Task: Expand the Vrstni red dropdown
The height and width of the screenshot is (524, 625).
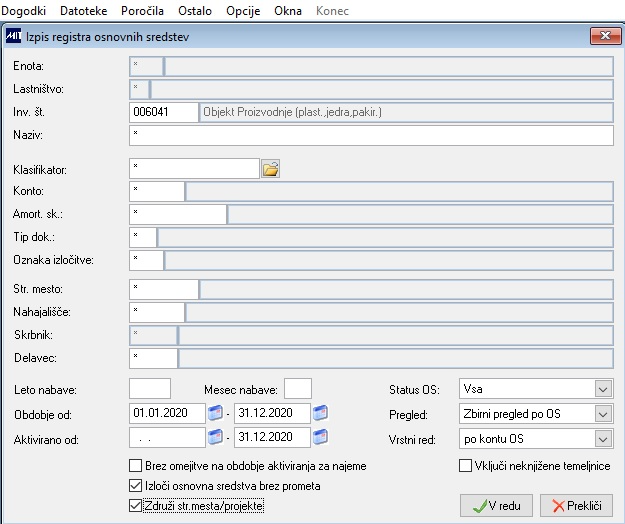Action: coord(603,439)
